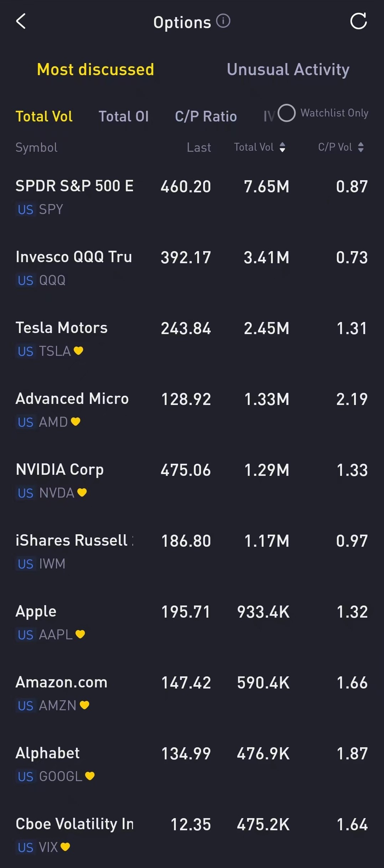The image size is (384, 868).
Task: Refresh the options list
Action: 358,21
